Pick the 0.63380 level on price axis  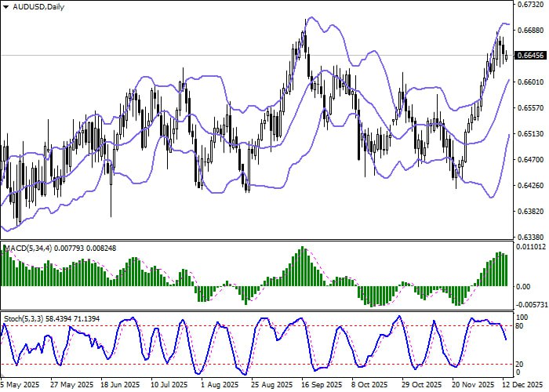(533, 236)
